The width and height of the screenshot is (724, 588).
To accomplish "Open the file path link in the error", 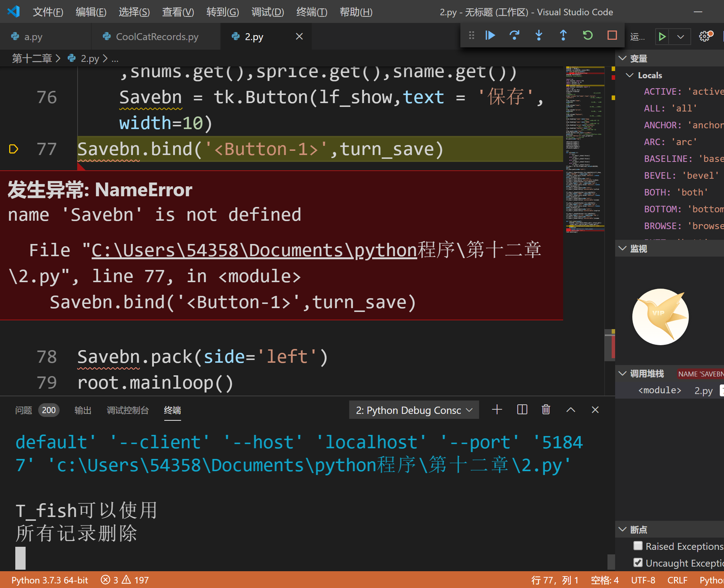I will 254,250.
